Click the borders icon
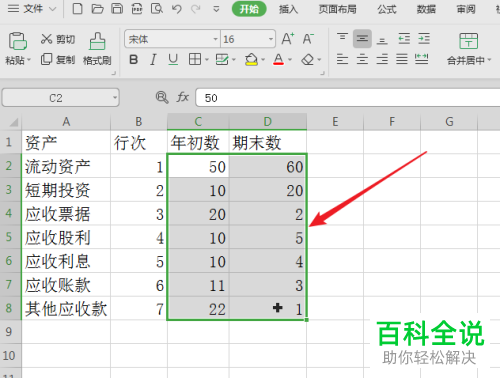 coord(195,60)
